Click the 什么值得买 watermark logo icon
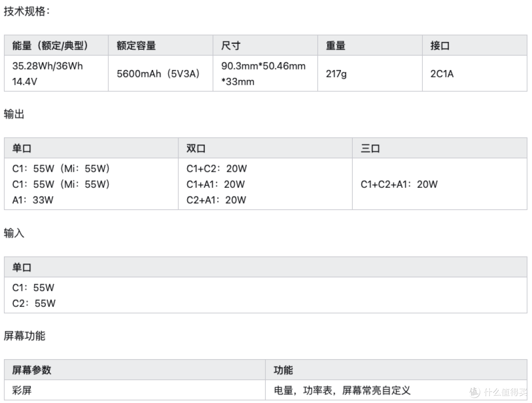 (475, 392)
